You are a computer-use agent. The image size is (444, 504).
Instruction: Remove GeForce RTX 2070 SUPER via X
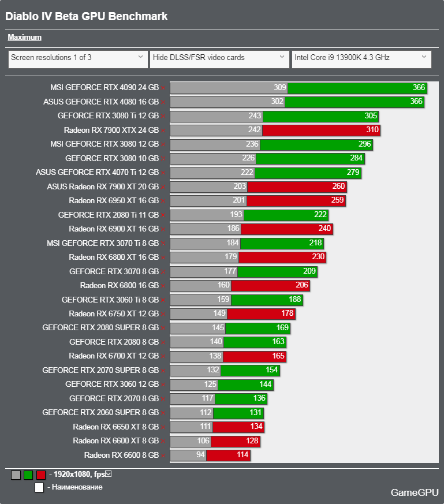(163, 371)
